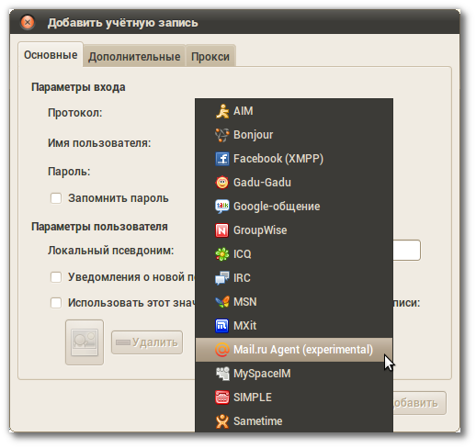Click the Google Talk bubble icon
The height and width of the screenshot is (448, 476).
pos(222,207)
